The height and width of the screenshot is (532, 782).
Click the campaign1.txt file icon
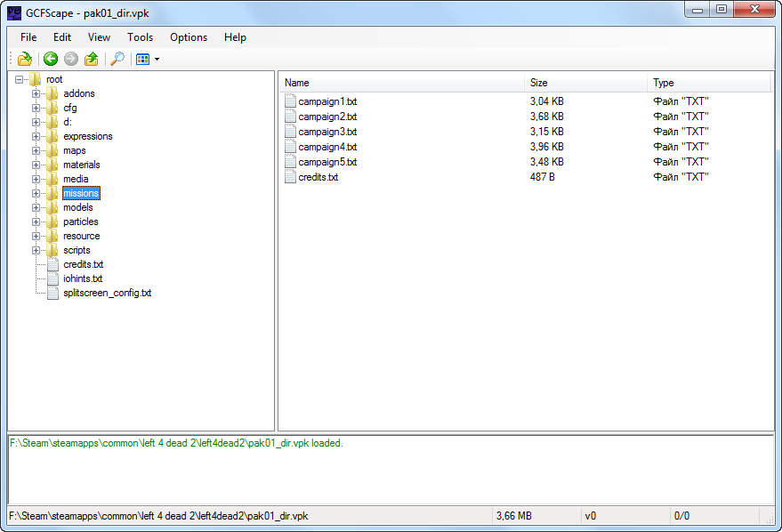coord(290,101)
